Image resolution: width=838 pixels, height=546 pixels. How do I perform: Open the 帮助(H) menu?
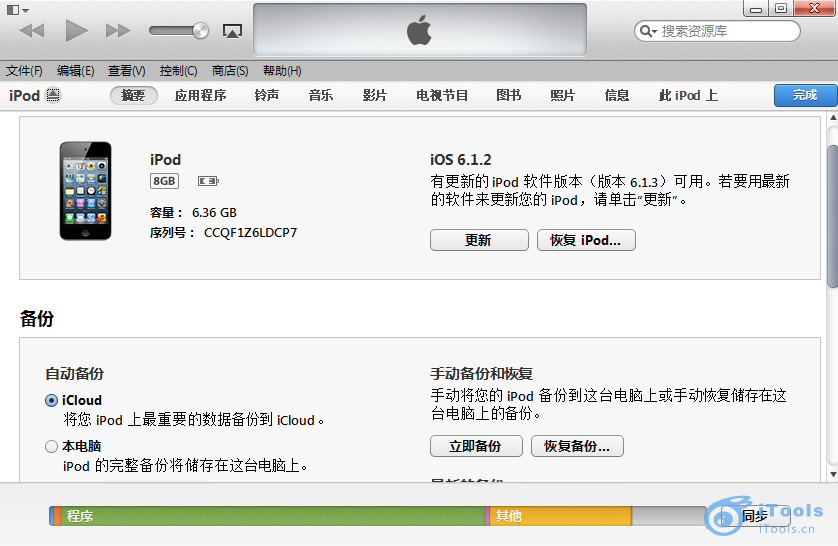pos(282,71)
